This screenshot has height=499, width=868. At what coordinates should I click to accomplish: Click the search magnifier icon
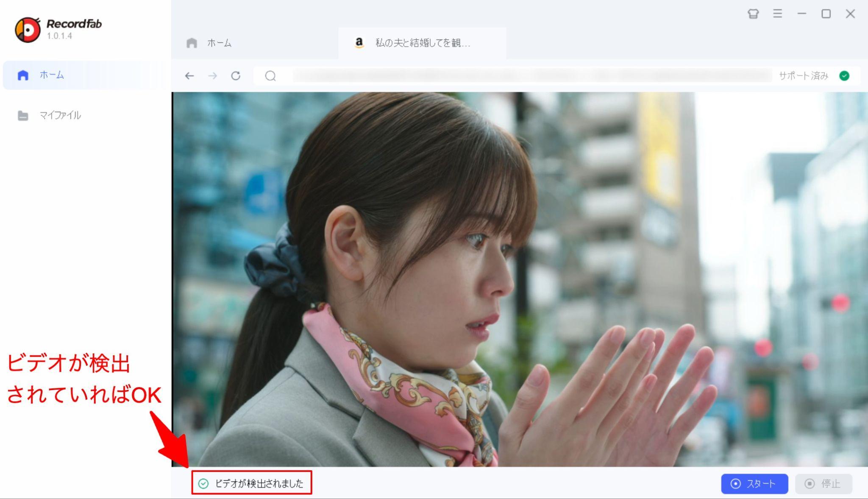click(x=270, y=76)
